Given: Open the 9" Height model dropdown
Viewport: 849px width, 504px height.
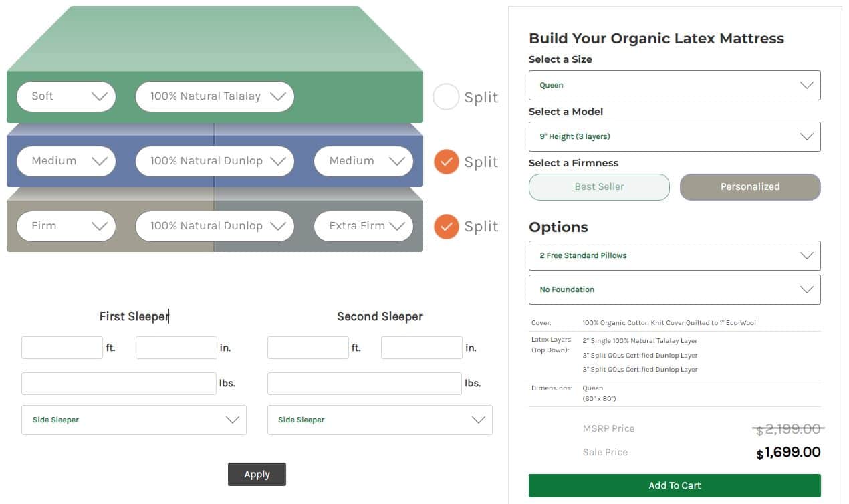Looking at the screenshot, I should pos(675,136).
